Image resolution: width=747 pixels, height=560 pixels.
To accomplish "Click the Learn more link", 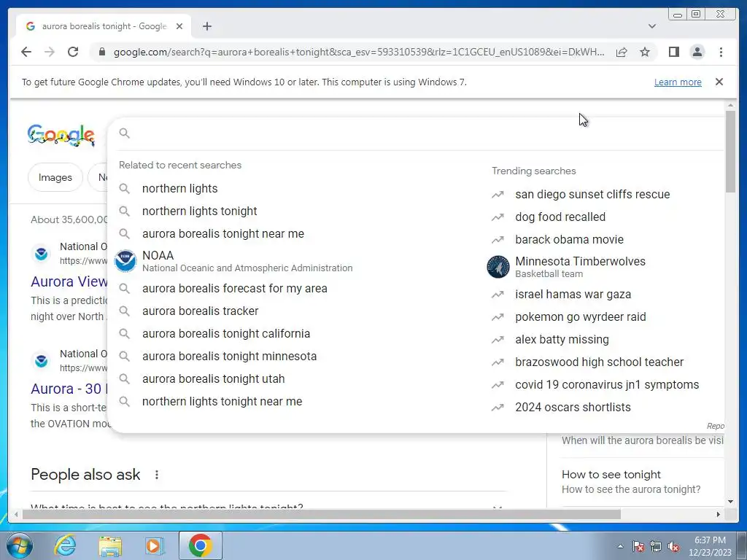I will click(x=678, y=82).
